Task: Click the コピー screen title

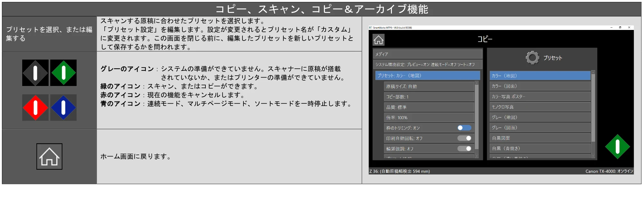Action: [x=485, y=39]
